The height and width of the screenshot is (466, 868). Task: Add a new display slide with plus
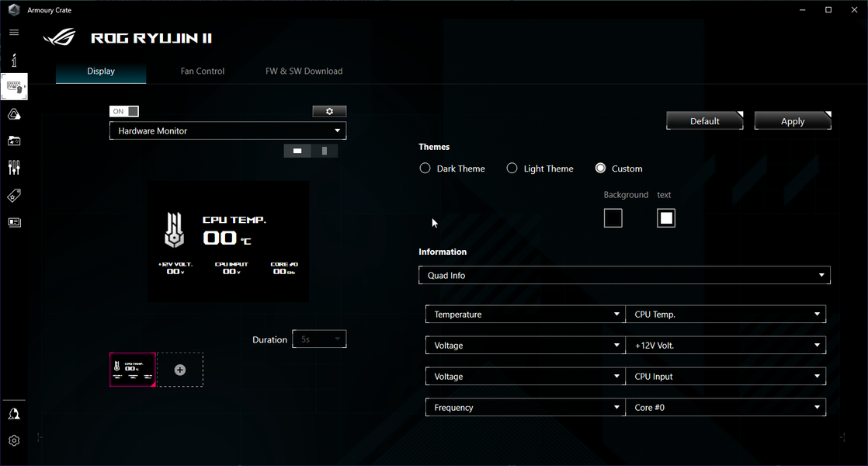[180, 370]
